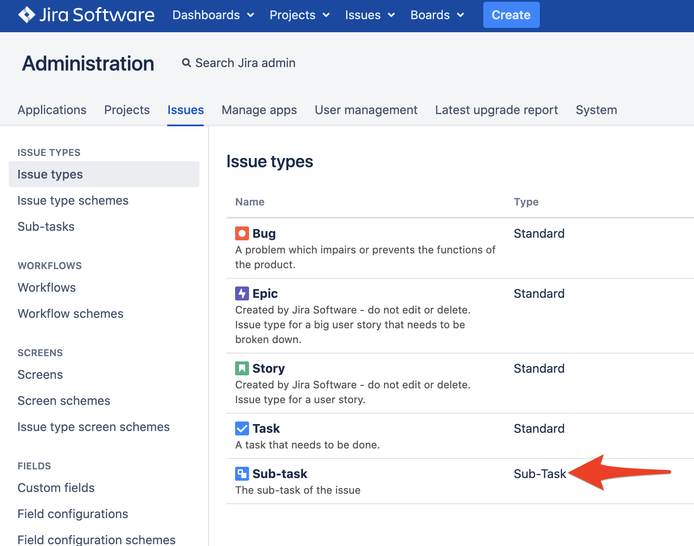Expand the Dashboards dropdown menu
This screenshot has width=694, height=546.
coord(213,15)
